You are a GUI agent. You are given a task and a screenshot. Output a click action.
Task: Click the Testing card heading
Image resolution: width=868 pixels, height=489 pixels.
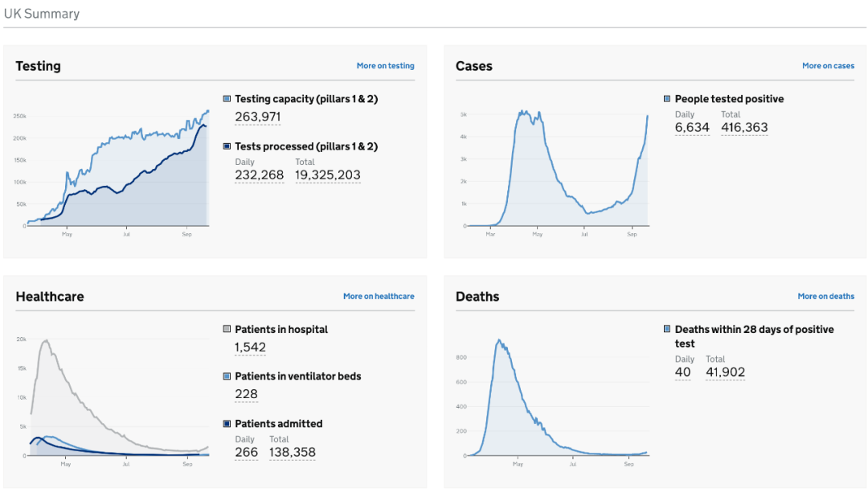(x=39, y=66)
